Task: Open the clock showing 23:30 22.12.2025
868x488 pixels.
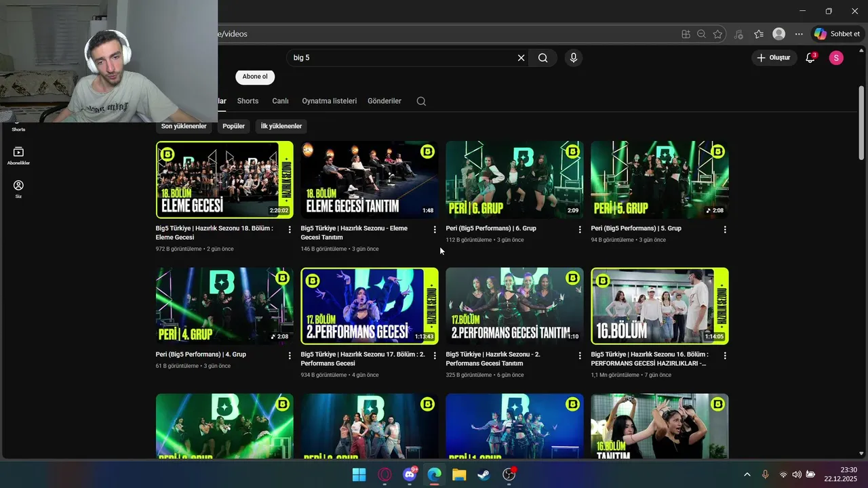Action: coord(841,474)
